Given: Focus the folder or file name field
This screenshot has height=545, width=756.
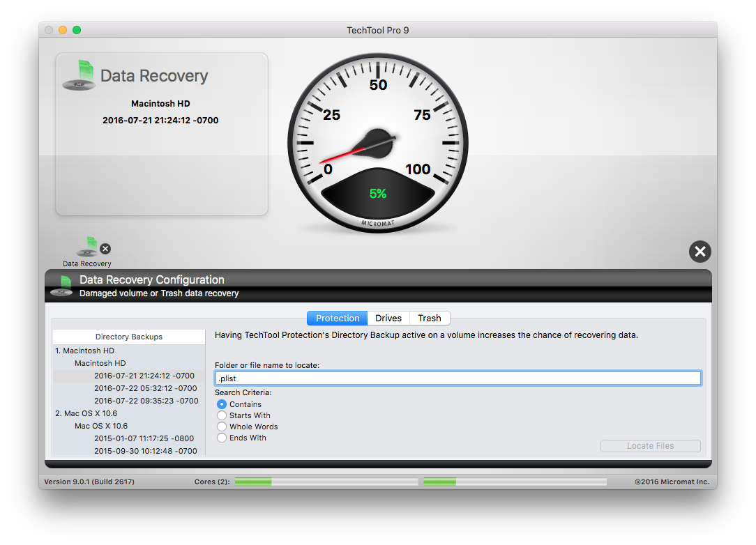Looking at the screenshot, I should pos(458,378).
